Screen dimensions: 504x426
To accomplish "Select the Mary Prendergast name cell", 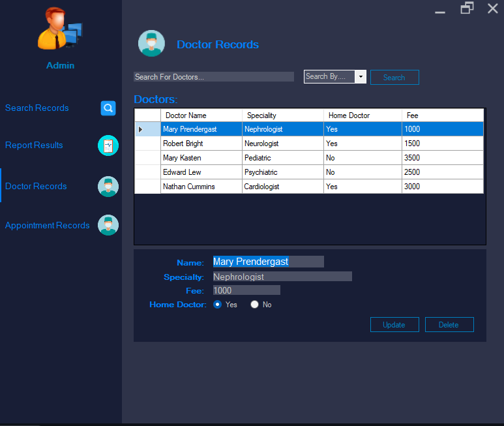I will tap(201, 129).
